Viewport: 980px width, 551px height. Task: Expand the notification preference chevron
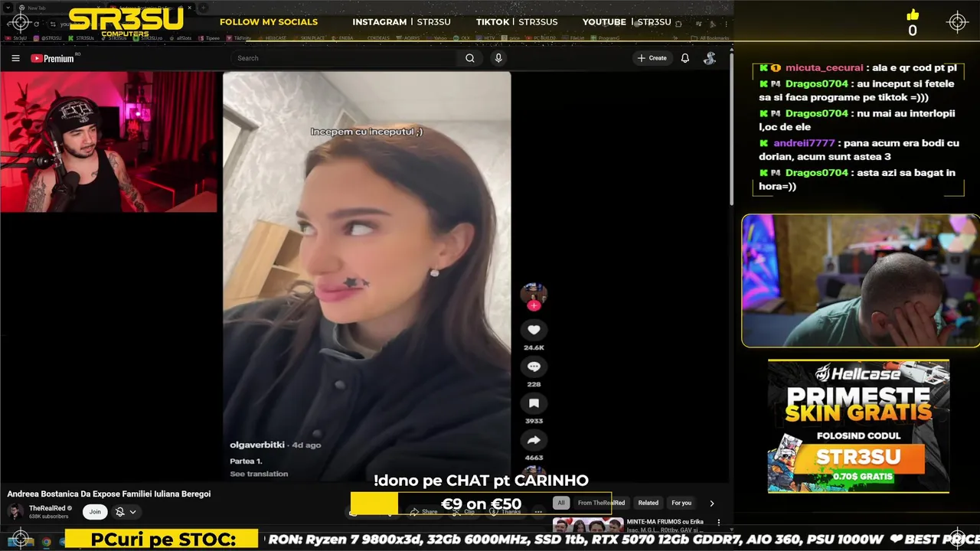point(132,512)
